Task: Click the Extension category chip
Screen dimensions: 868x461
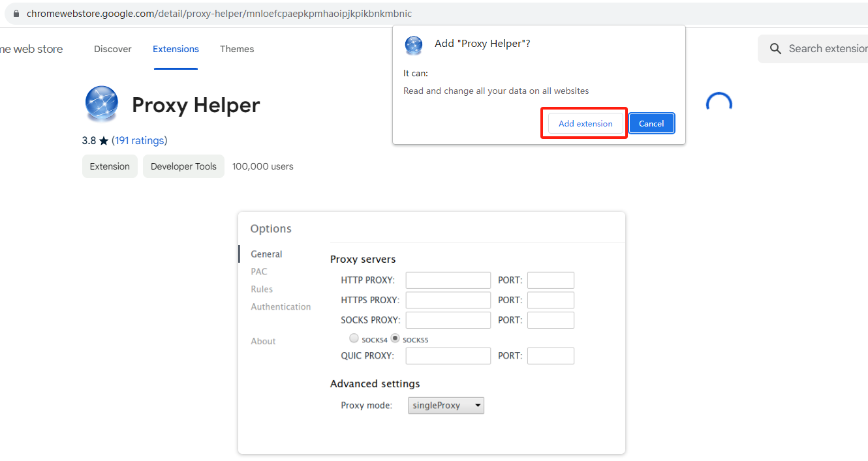Action: (x=110, y=166)
